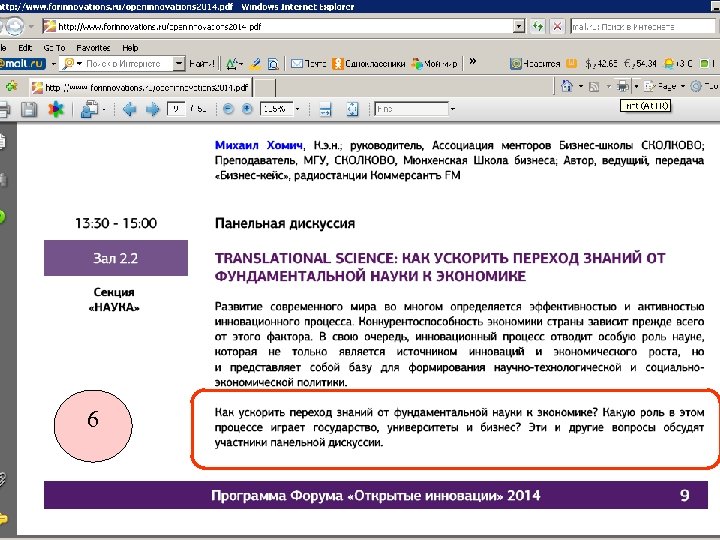Open the Edit menu
The width and height of the screenshot is (720, 540).
(25, 48)
